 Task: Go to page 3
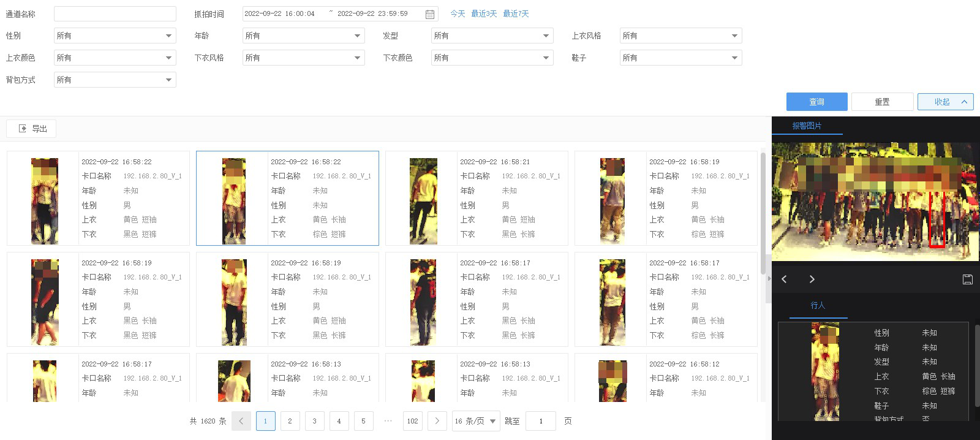coord(314,421)
